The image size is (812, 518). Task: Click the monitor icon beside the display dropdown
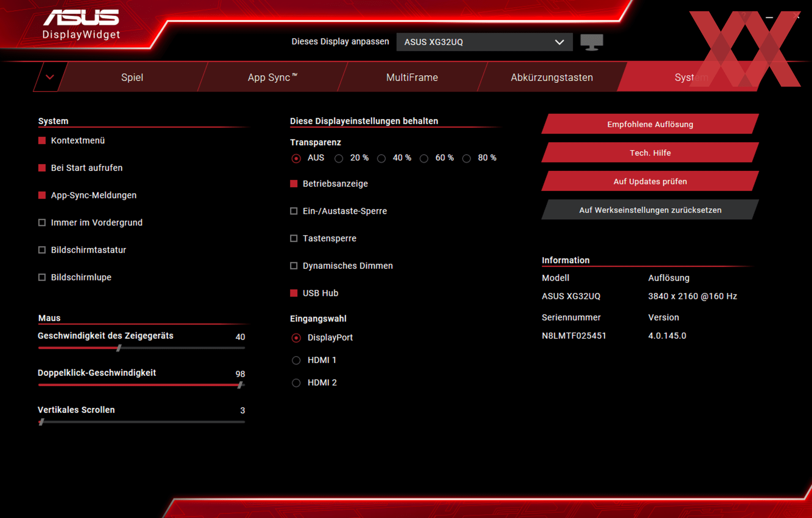(x=591, y=42)
